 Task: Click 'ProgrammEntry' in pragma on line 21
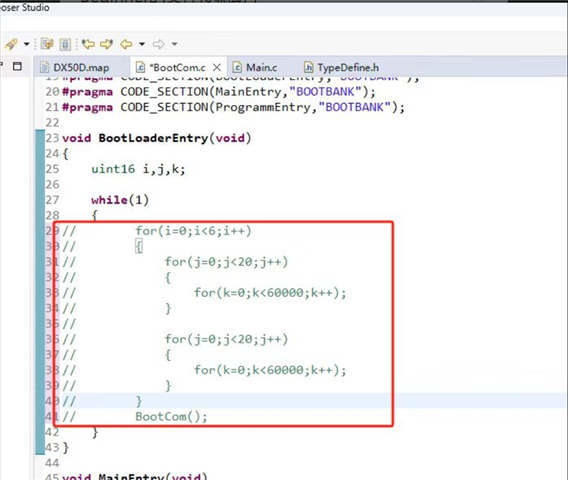pos(263,107)
